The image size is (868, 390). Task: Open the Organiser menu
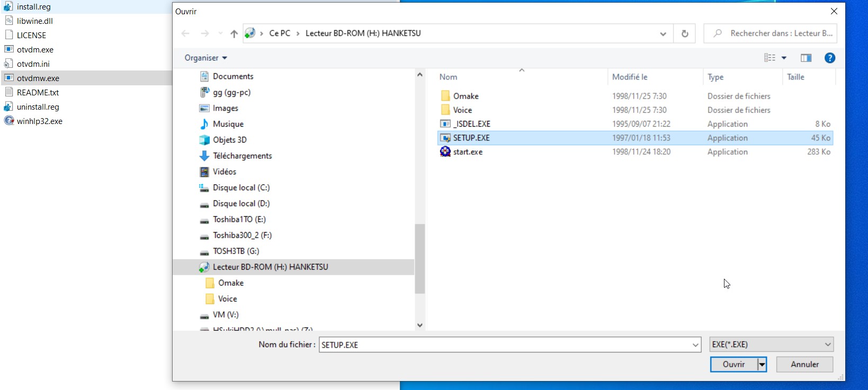[x=205, y=58]
